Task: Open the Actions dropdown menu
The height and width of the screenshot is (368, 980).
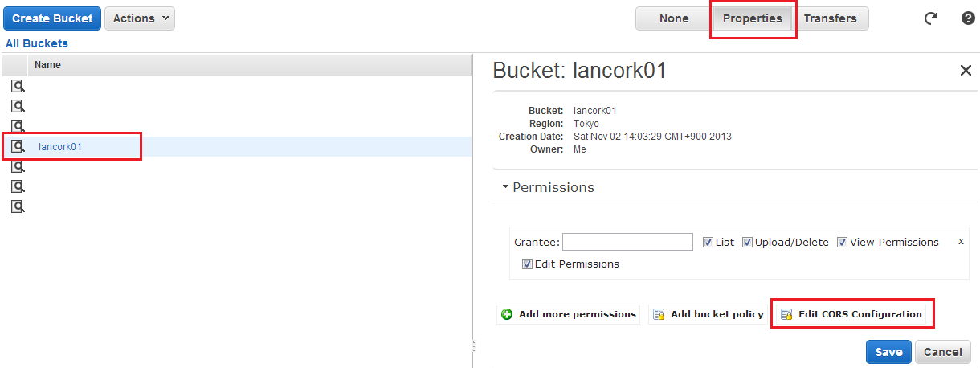Action: tap(140, 18)
